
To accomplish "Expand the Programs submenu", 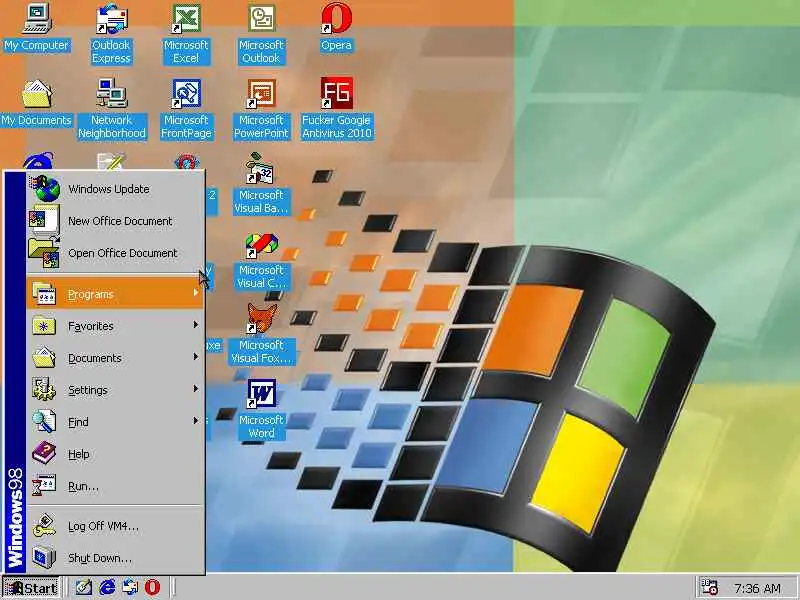I will coord(115,294).
